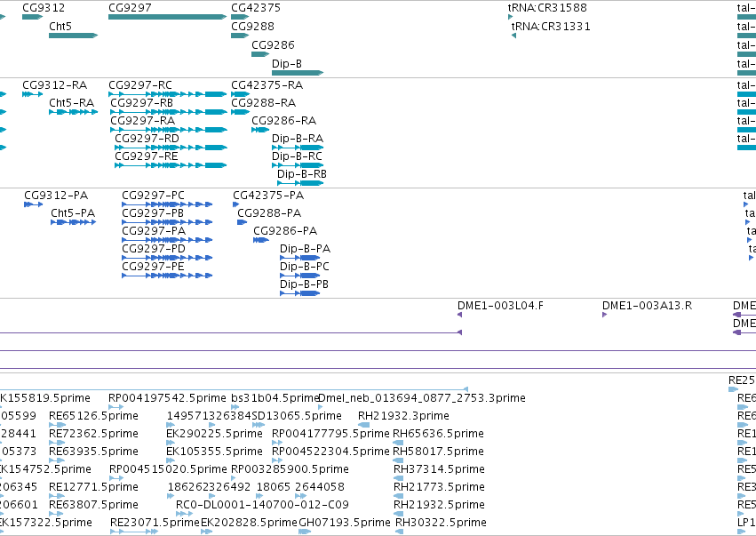Viewport: 756px width, 536px height.
Task: Click the CG42375-RA transcript
Action: (x=240, y=94)
